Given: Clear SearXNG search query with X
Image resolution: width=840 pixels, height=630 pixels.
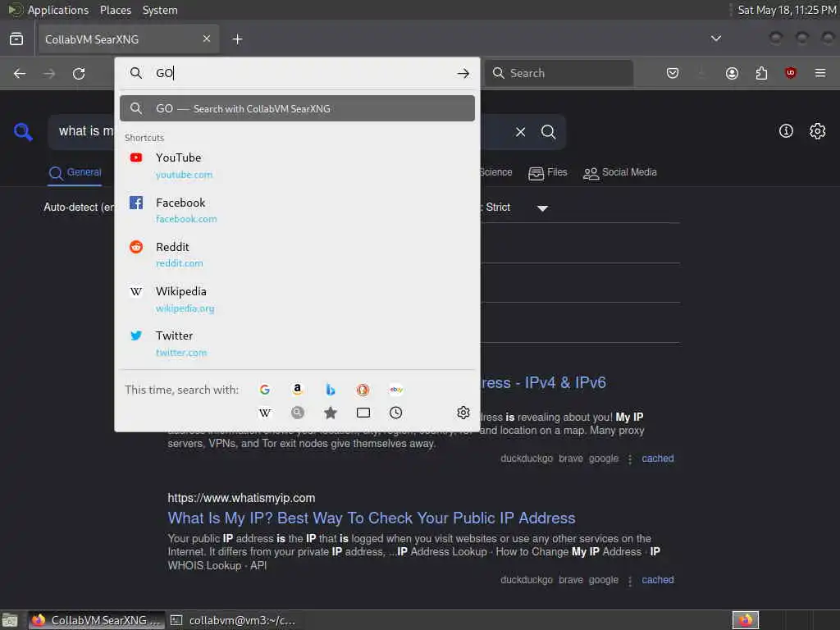Looking at the screenshot, I should pyautogui.click(x=520, y=132).
